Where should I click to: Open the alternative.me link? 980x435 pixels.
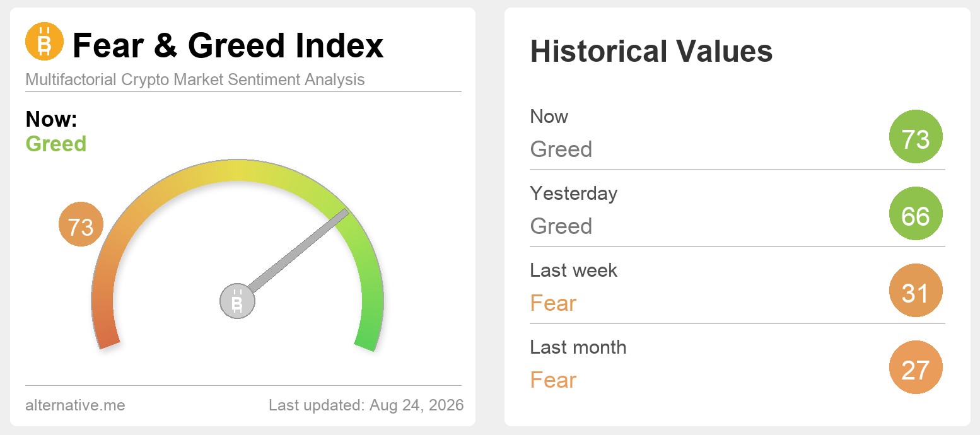click(x=75, y=405)
